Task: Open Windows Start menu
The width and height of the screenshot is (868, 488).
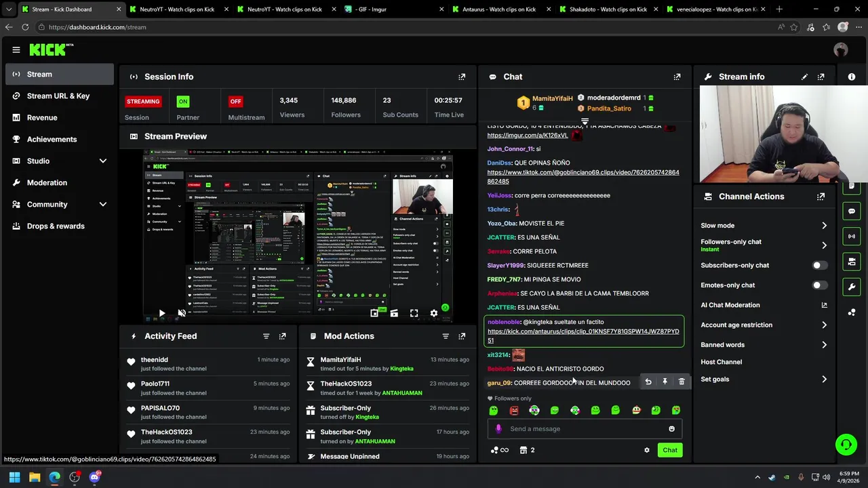Action: [14, 477]
